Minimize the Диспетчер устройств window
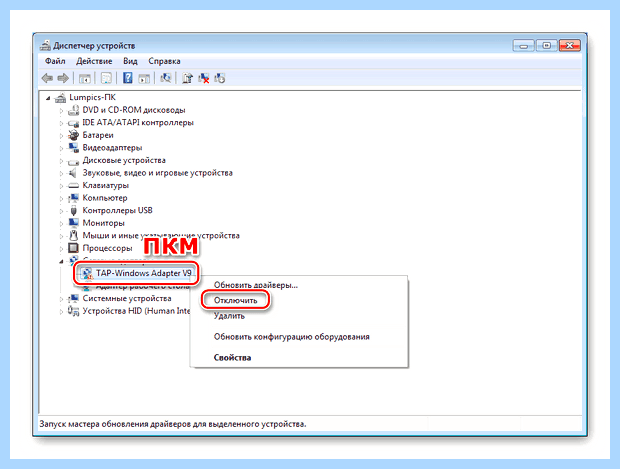620x469 pixels. (x=524, y=46)
